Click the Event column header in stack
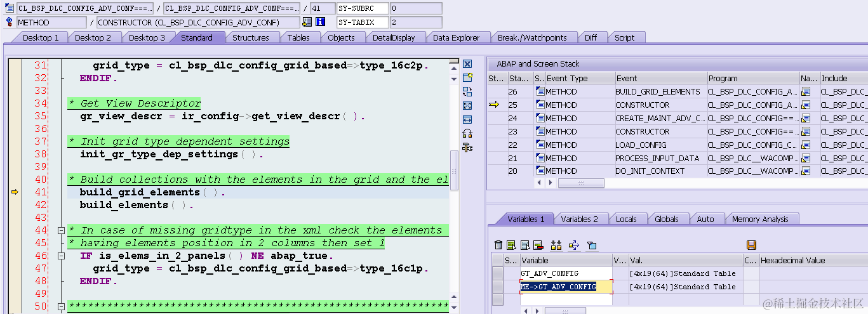The height and width of the screenshot is (314, 868). (x=660, y=78)
